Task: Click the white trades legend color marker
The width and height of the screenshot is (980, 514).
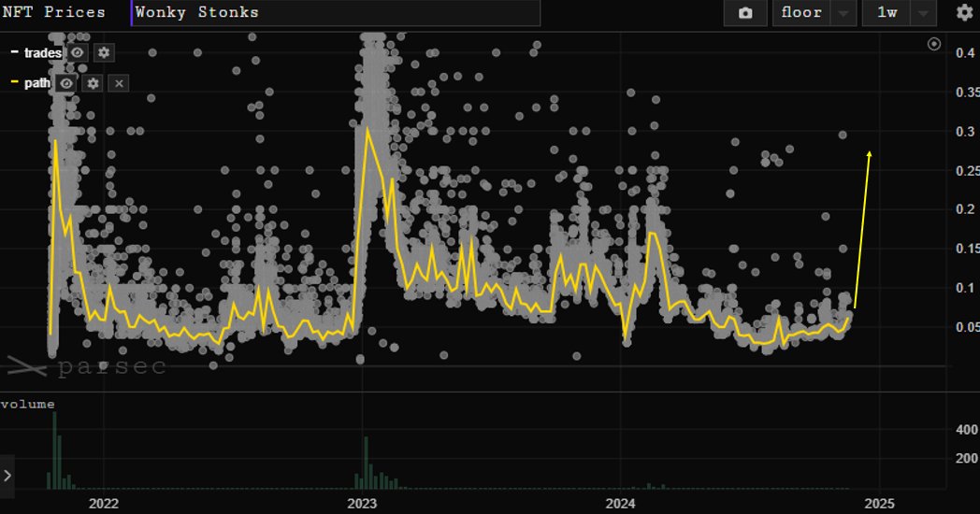Action: tap(15, 52)
